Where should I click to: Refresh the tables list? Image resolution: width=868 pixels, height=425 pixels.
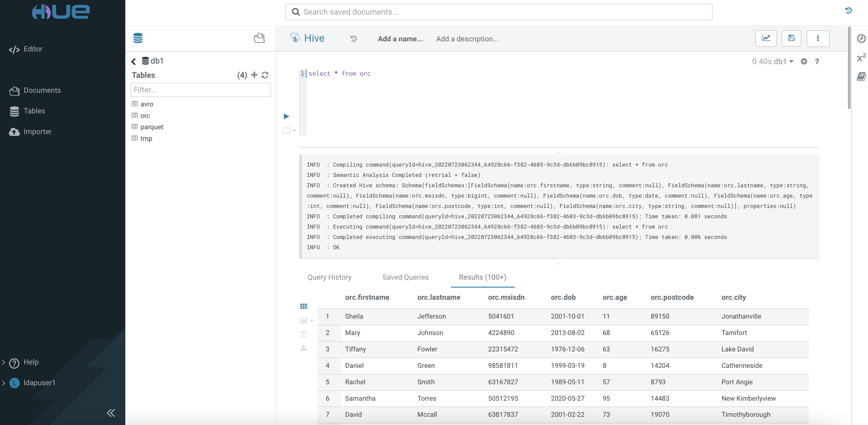[x=265, y=75]
